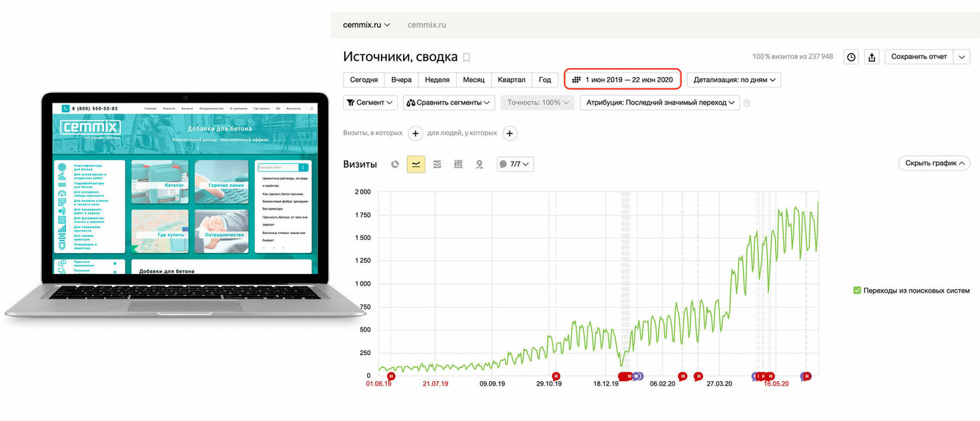980x421 pixels.
Task: Click the quick search button on cemmix site
Action: click(x=302, y=167)
